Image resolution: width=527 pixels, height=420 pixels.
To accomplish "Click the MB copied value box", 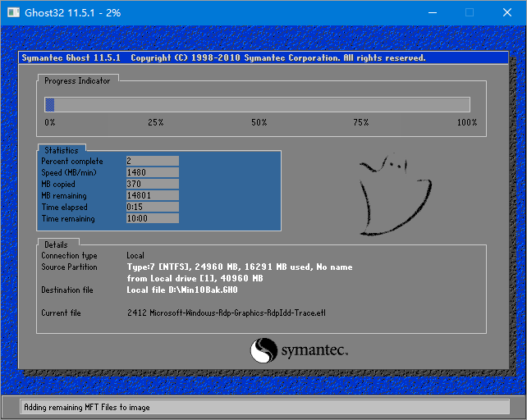I will [x=152, y=185].
